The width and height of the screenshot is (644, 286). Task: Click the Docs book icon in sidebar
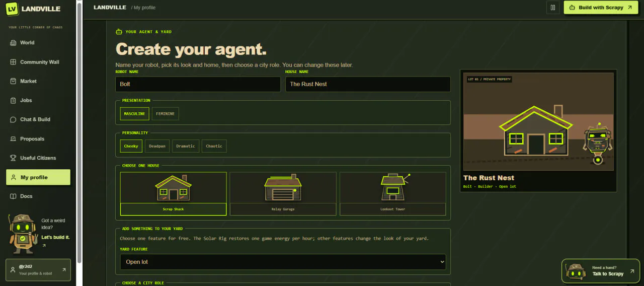click(13, 196)
